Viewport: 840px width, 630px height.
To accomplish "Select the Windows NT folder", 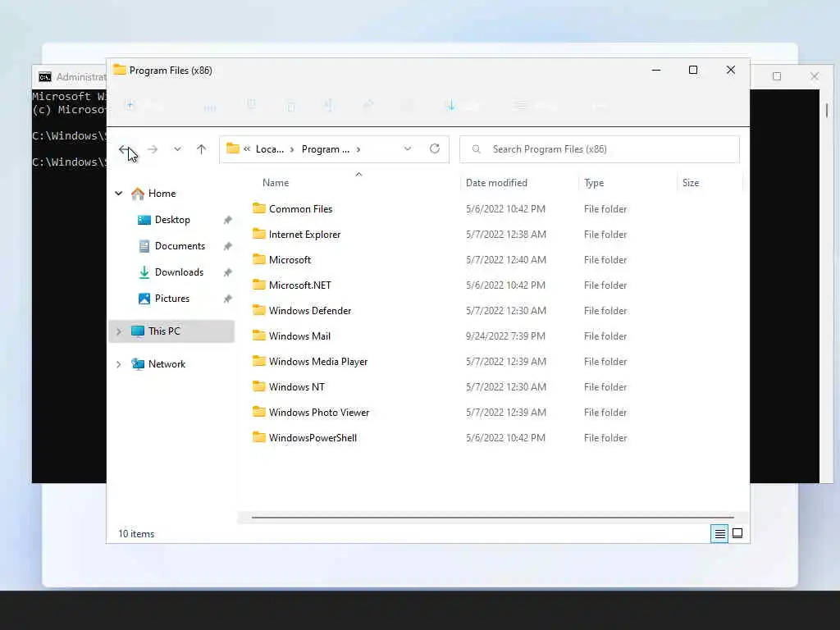I will [297, 387].
